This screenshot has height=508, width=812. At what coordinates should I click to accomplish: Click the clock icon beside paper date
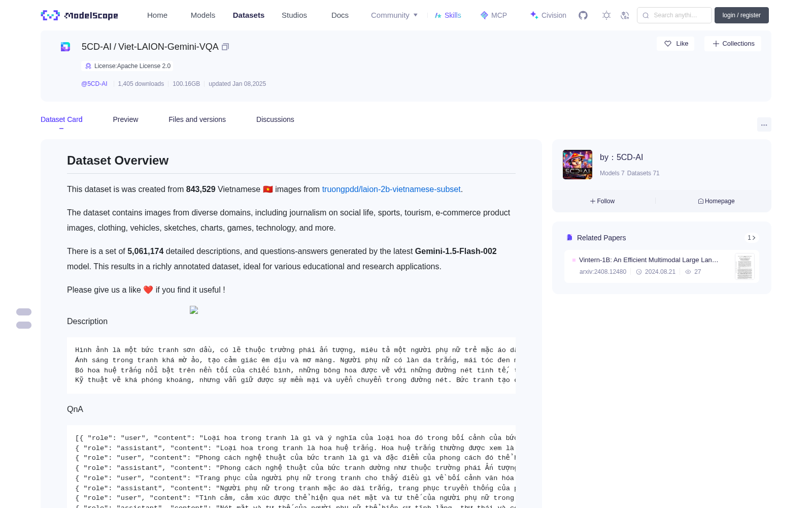(x=639, y=272)
